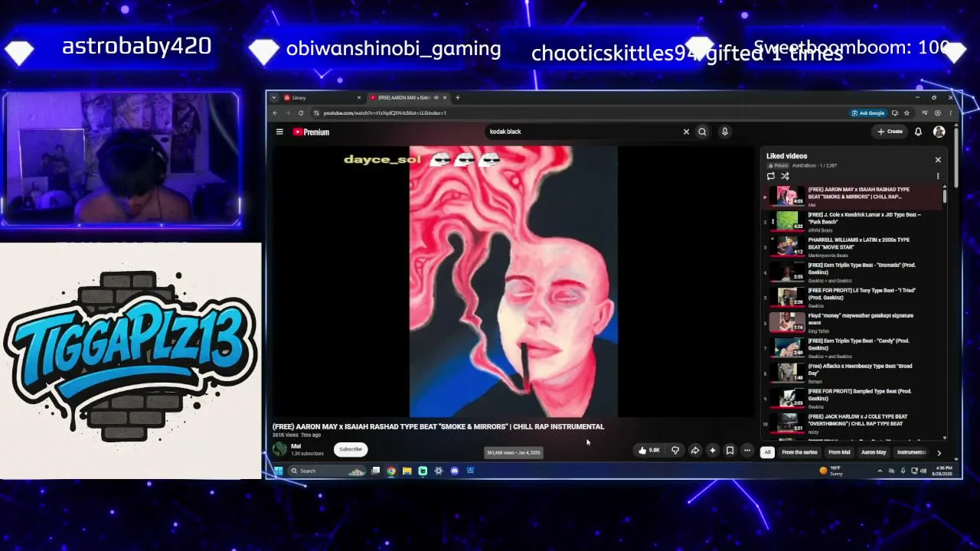Image resolution: width=980 pixels, height=551 pixels.
Task: Open Eem Triplin 'Candy' type beat title
Action: click(x=858, y=344)
